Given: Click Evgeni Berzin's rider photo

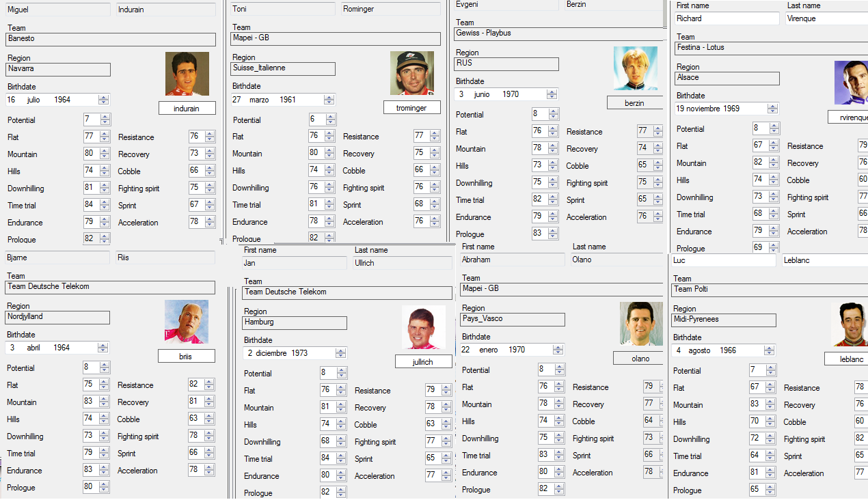Looking at the screenshot, I should click(x=635, y=68).
